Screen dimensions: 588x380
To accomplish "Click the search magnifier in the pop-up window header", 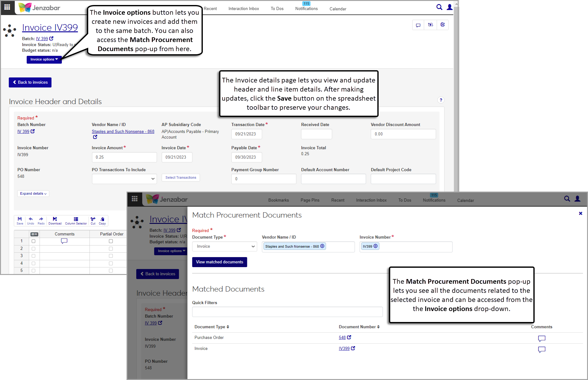I will pyautogui.click(x=567, y=199).
